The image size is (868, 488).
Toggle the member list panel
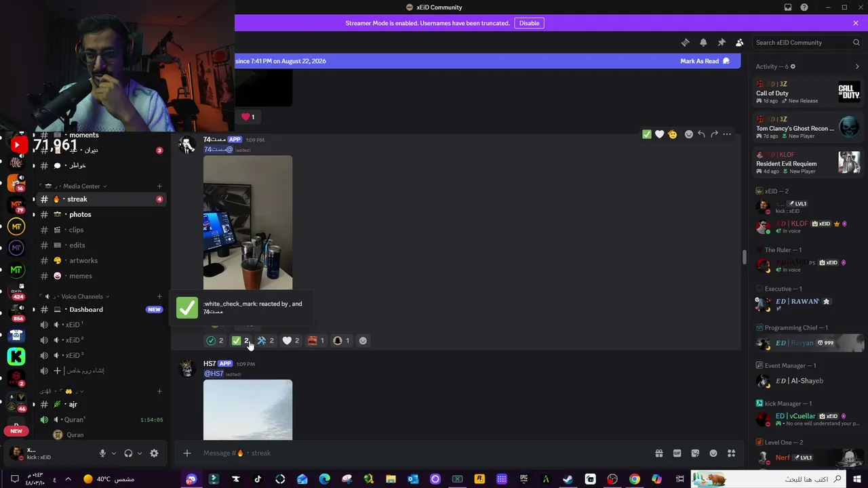pyautogui.click(x=740, y=42)
